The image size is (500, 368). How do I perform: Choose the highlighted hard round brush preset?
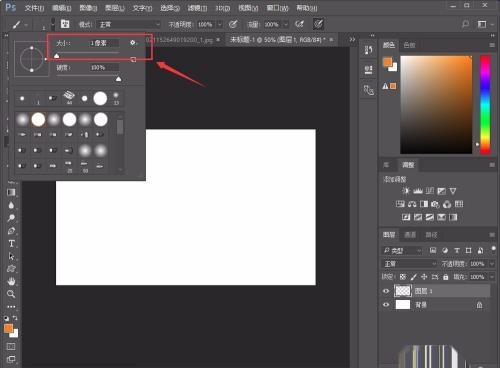click(x=38, y=119)
